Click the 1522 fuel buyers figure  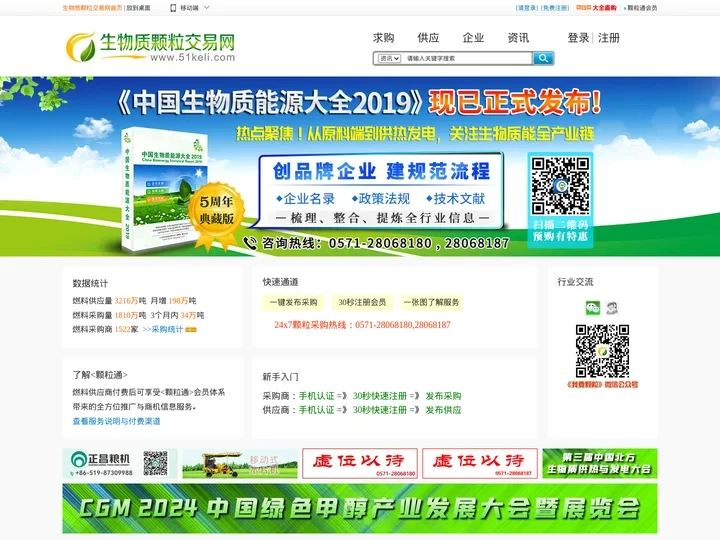[x=122, y=329]
